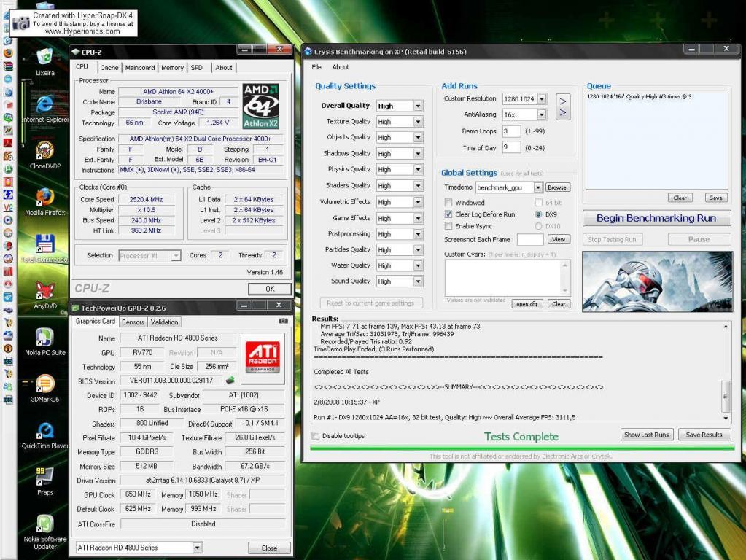Expand the Timedemo benchmark_gpu dropdown
The height and width of the screenshot is (560, 746).
click(537, 187)
